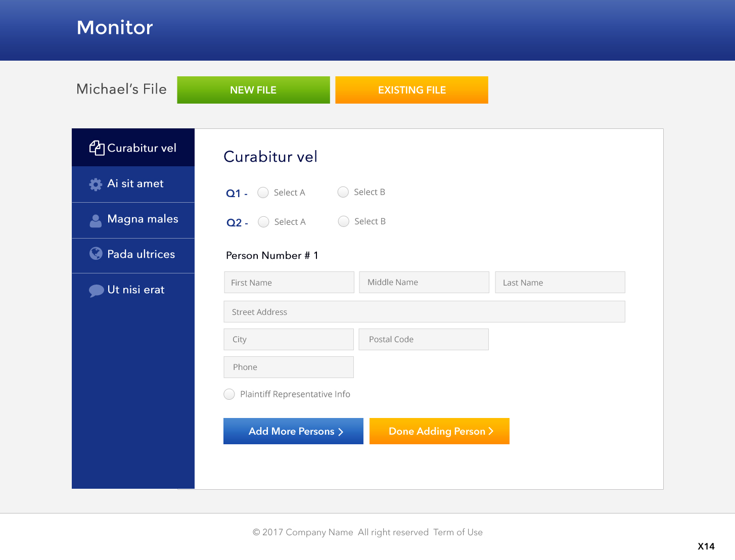This screenshot has height=560, width=735.
Task: Open Pada ultrices in the sidebar
Action: pyautogui.click(x=133, y=256)
